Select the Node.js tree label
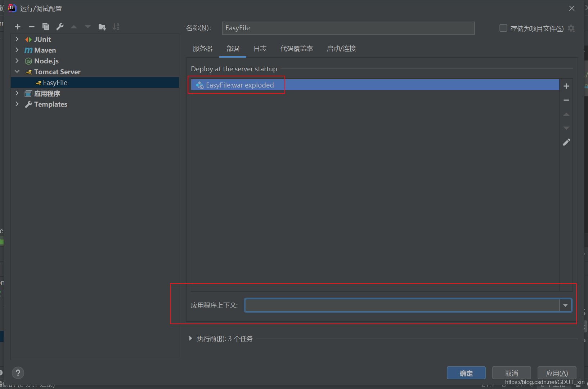588x389 pixels. click(x=46, y=61)
